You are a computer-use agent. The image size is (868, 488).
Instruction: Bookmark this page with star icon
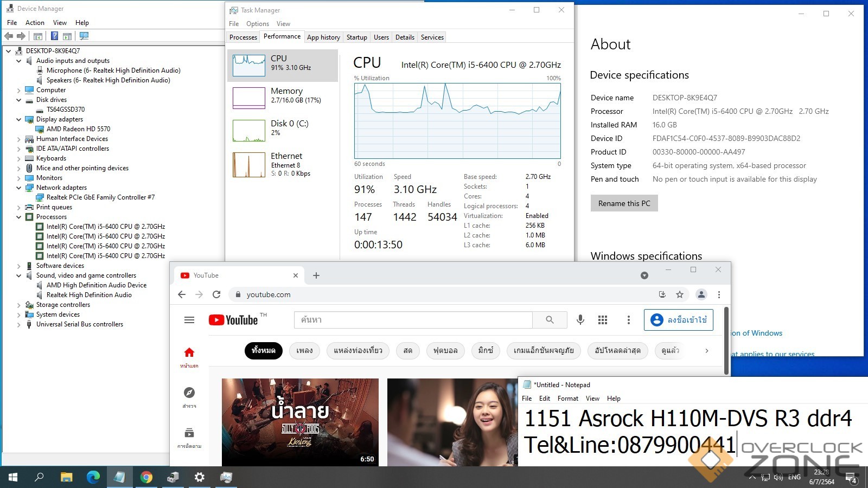pos(680,294)
